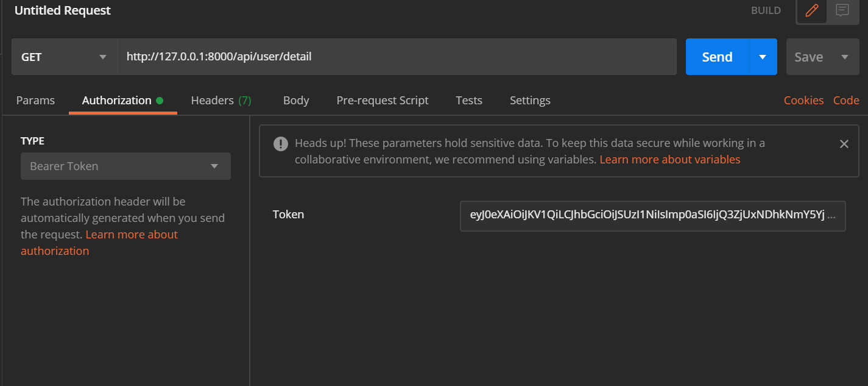868x386 pixels.
Task: Switch to the Params tab
Action: (x=35, y=100)
